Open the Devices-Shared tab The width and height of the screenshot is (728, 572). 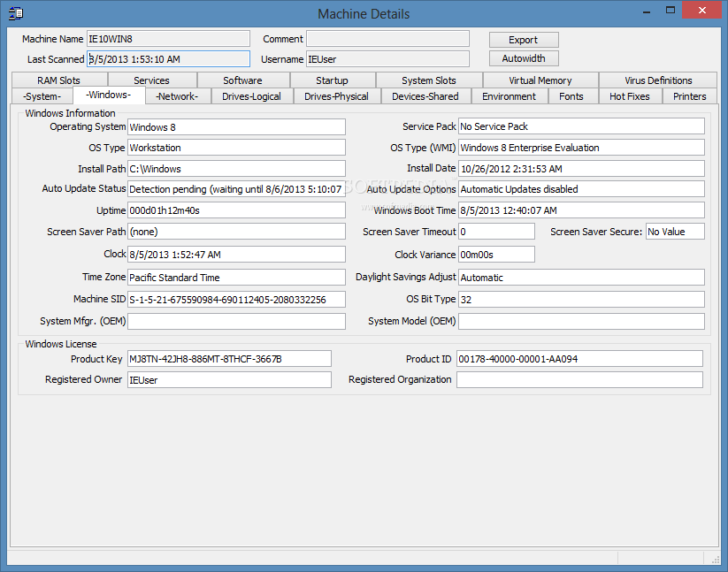[425, 96]
